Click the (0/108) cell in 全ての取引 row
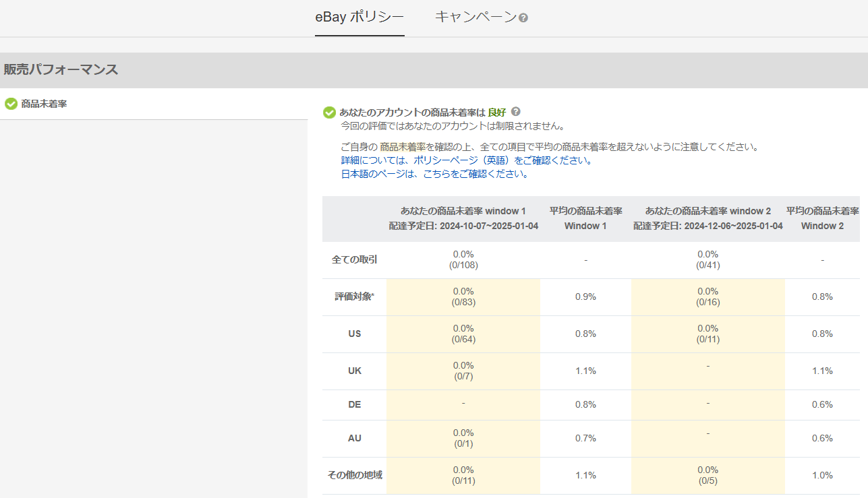The image size is (868, 498). point(463,266)
